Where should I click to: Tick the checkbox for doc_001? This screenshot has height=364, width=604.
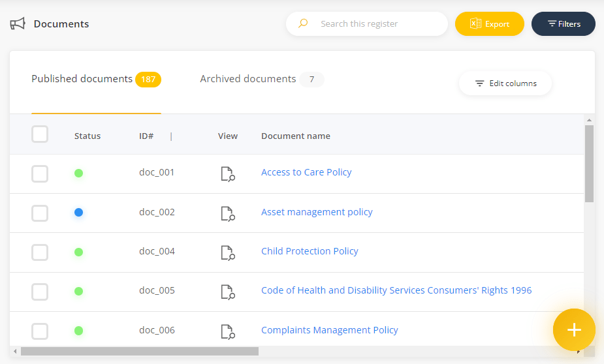tap(40, 174)
